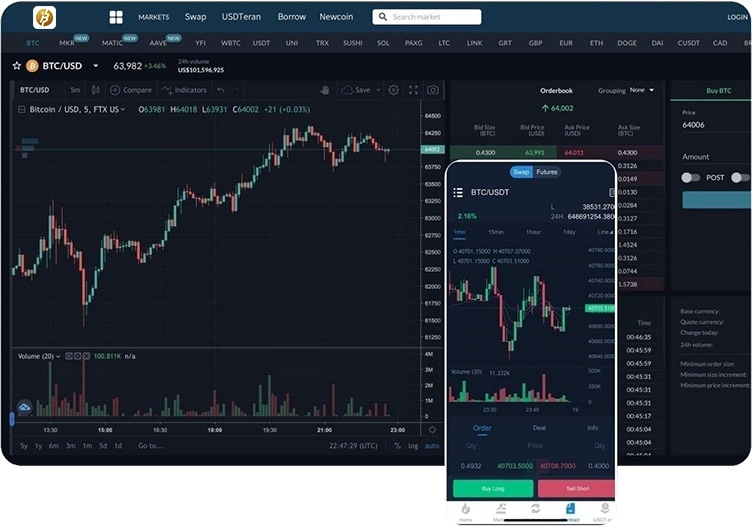Open the phone's market list menu icon
Image resolution: width=752 pixels, height=527 pixels.
(x=458, y=192)
